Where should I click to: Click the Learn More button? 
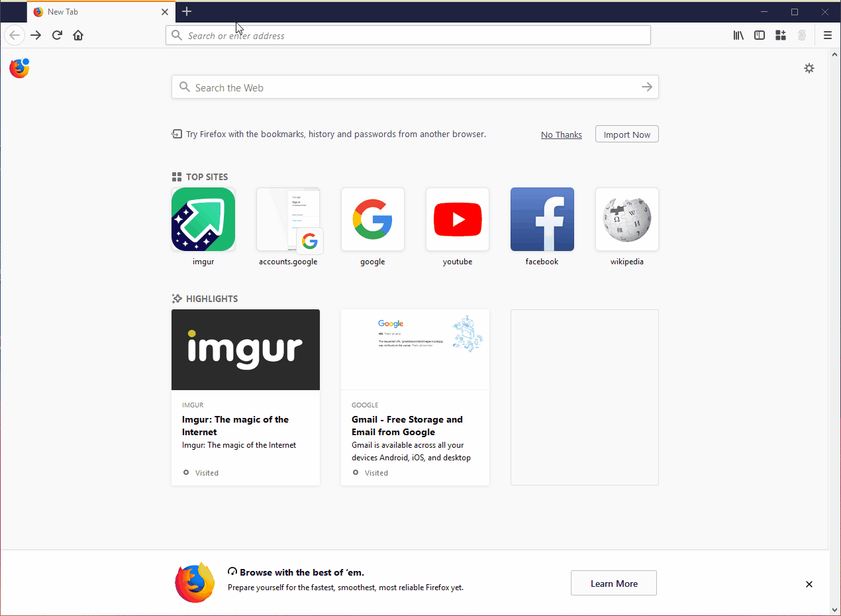click(x=614, y=584)
